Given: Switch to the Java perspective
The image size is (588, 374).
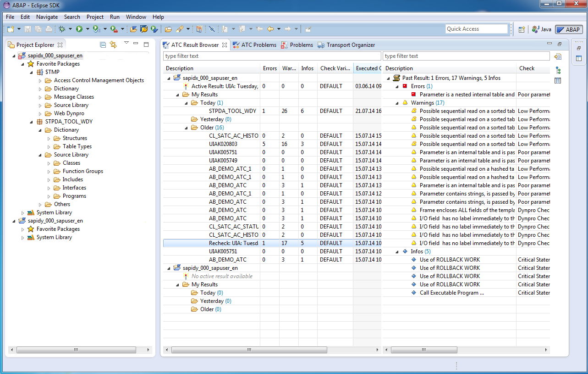Looking at the screenshot, I should pyautogui.click(x=541, y=29).
